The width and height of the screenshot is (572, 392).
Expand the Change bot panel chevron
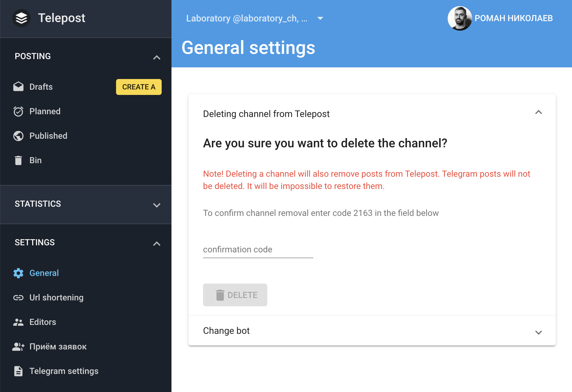[539, 332]
